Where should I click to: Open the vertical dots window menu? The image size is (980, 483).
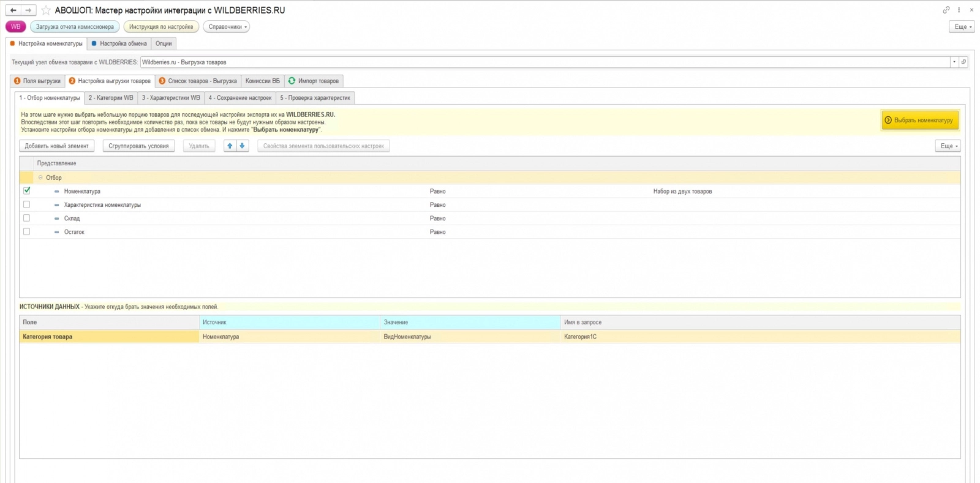coord(959,10)
